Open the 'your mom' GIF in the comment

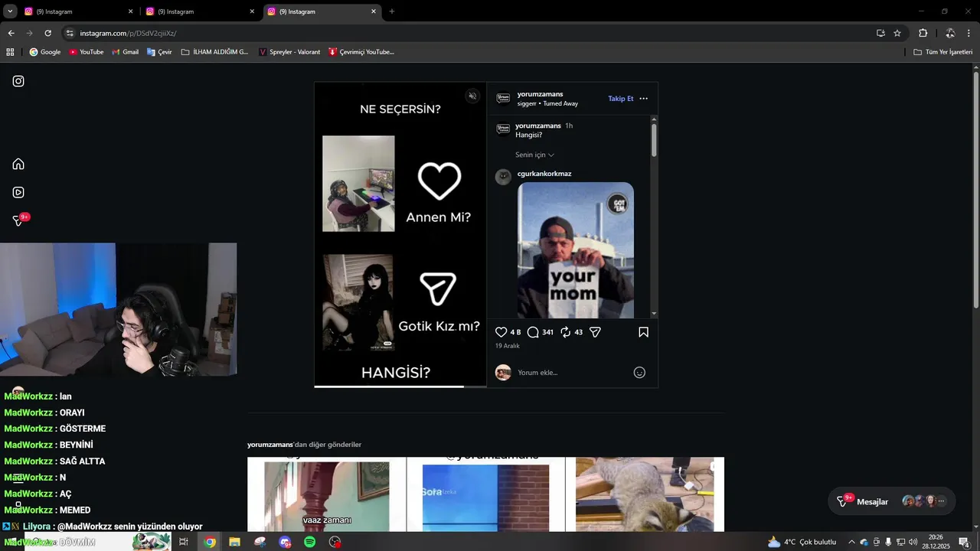coord(576,249)
